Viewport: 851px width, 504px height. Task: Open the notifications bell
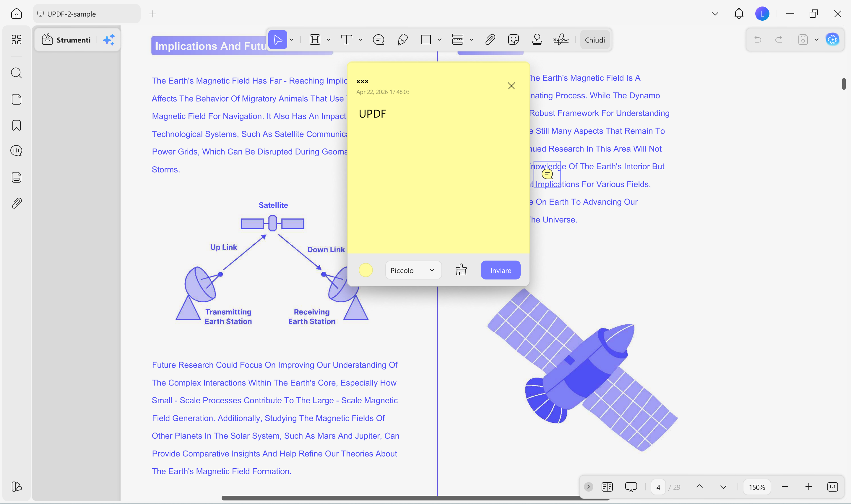[739, 14]
